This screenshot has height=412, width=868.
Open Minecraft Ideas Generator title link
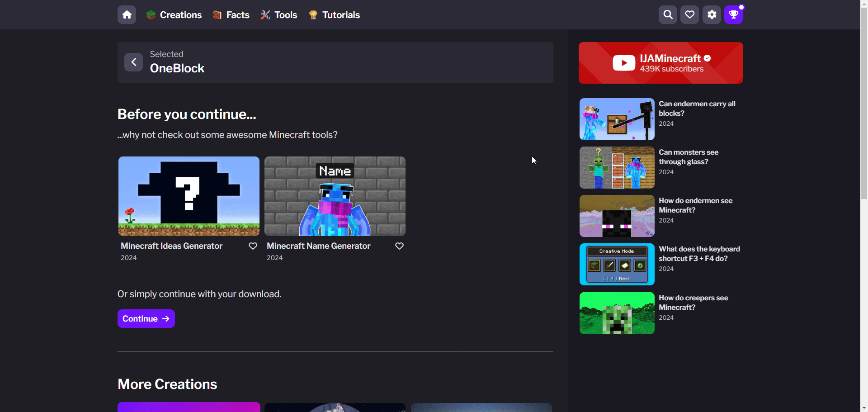coord(171,246)
